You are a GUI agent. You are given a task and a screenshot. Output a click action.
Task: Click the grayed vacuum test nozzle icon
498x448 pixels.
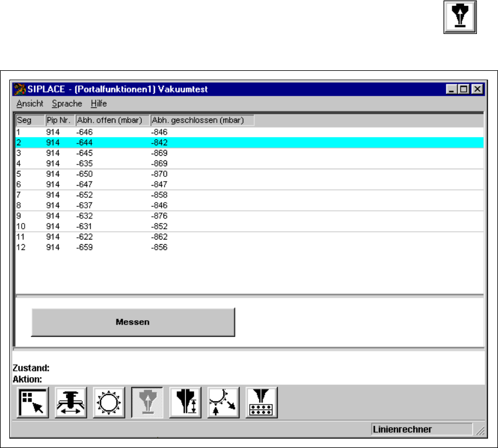pos(146,403)
